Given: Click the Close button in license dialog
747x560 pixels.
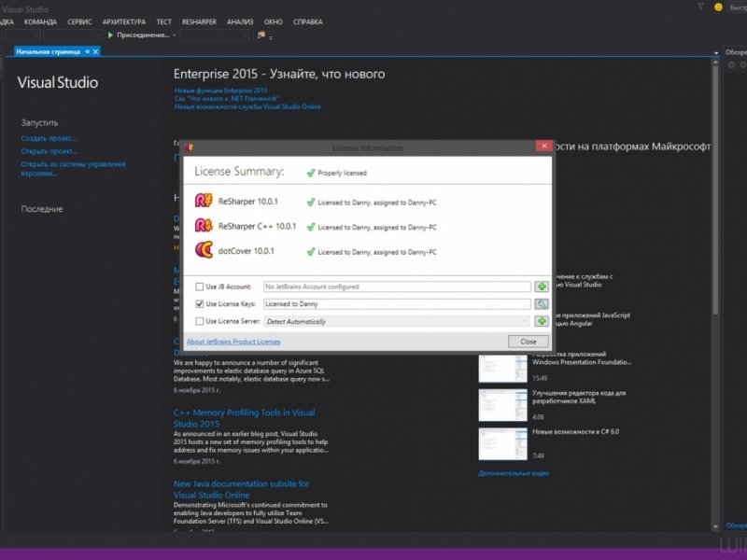Looking at the screenshot, I should coord(528,342).
